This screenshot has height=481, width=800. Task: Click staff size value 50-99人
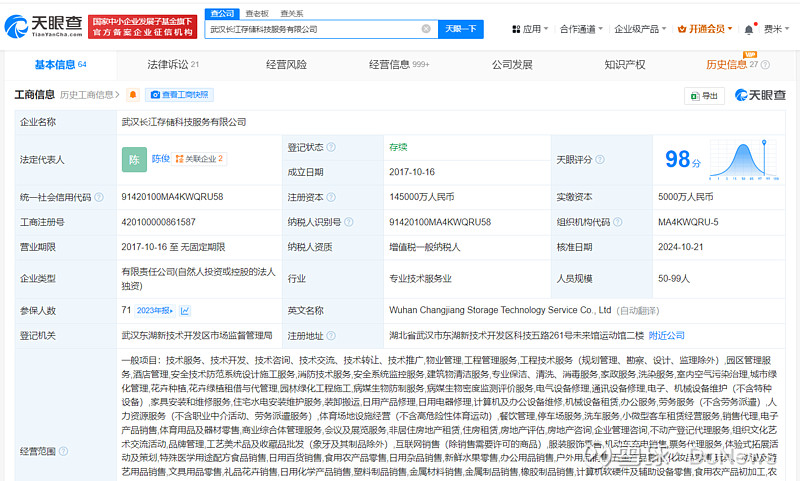pyautogui.click(x=673, y=279)
